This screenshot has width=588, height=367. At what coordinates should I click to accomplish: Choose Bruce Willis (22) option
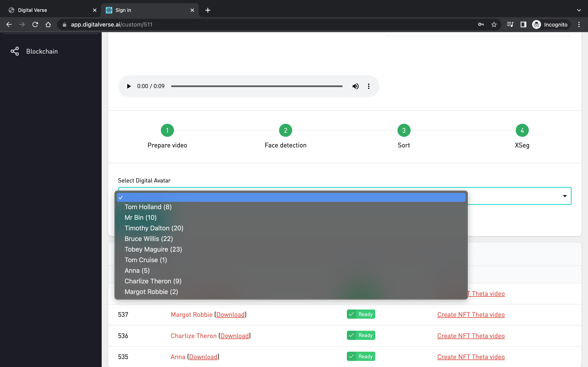click(x=148, y=239)
